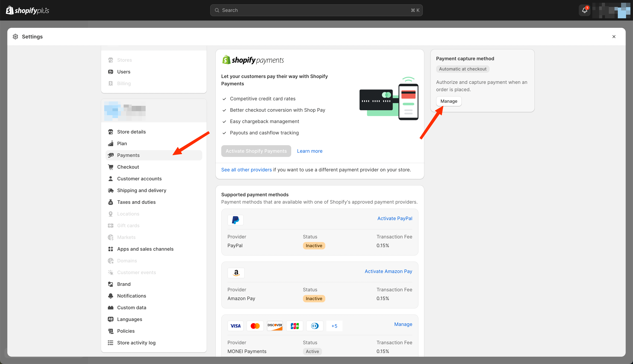Viewport: 633px width, 364px height.
Task: Open the Plan settings page
Action: pos(154,144)
